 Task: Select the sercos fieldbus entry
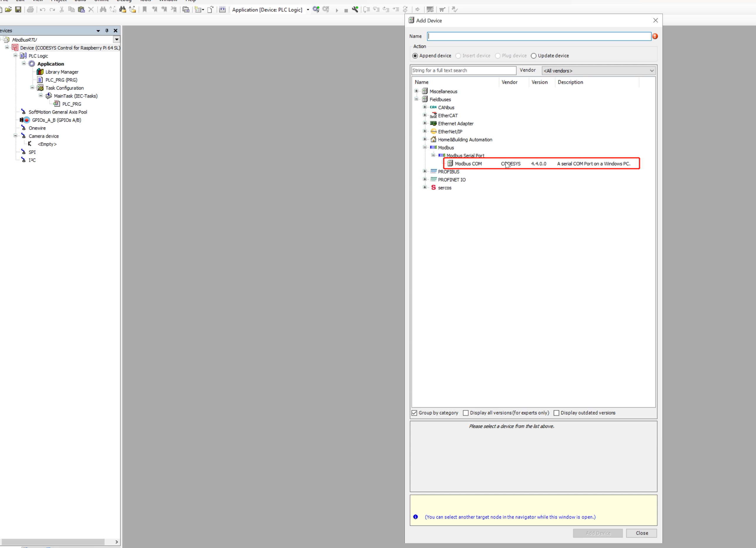(444, 188)
